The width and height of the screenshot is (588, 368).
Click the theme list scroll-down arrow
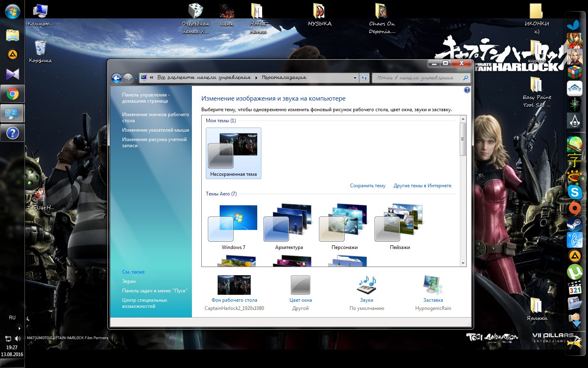point(463,263)
